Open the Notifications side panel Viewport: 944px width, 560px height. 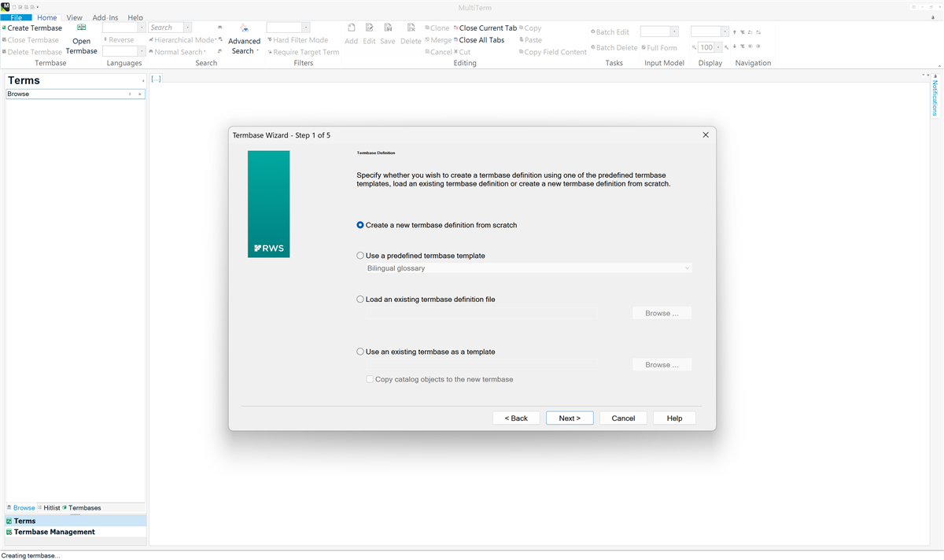click(x=935, y=98)
